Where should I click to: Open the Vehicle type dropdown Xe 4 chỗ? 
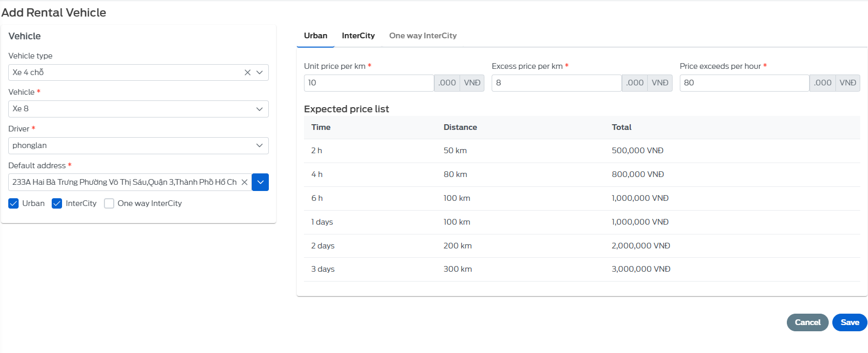click(124, 72)
